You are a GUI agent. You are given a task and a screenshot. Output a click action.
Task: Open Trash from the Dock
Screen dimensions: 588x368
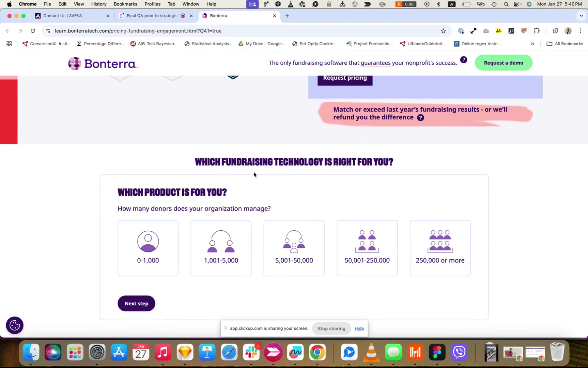tap(557, 352)
